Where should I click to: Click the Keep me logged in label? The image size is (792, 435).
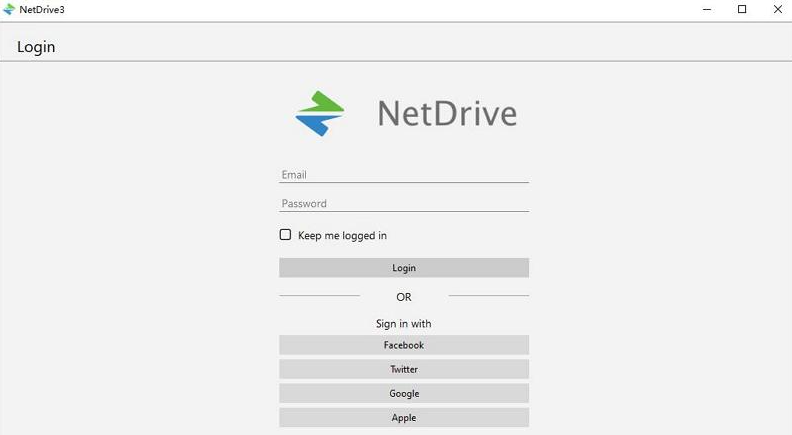click(342, 235)
